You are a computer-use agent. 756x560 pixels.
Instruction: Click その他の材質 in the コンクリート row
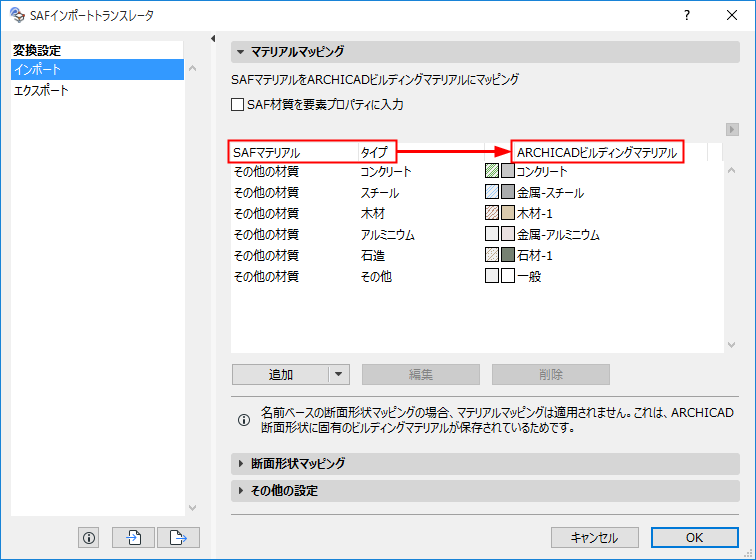pyautogui.click(x=266, y=171)
